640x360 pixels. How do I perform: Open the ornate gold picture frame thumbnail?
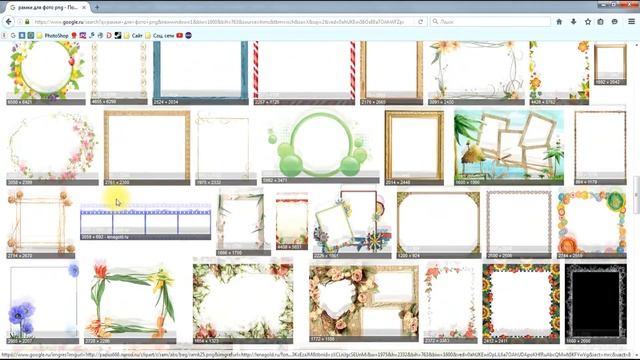click(414, 148)
